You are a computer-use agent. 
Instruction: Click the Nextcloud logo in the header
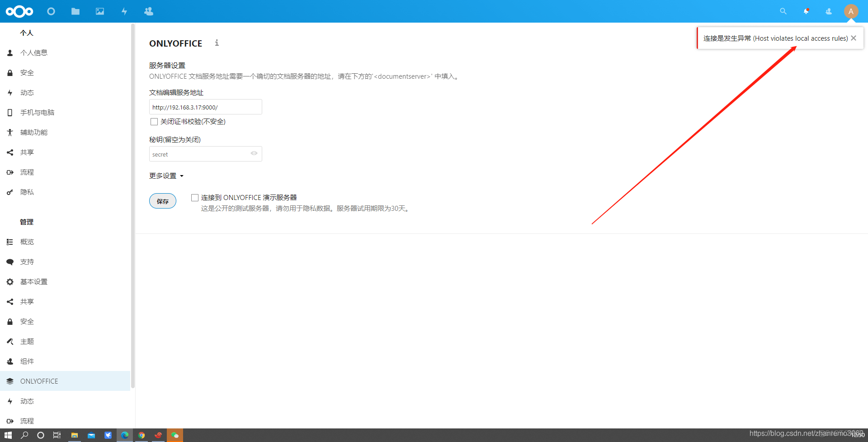pyautogui.click(x=19, y=11)
